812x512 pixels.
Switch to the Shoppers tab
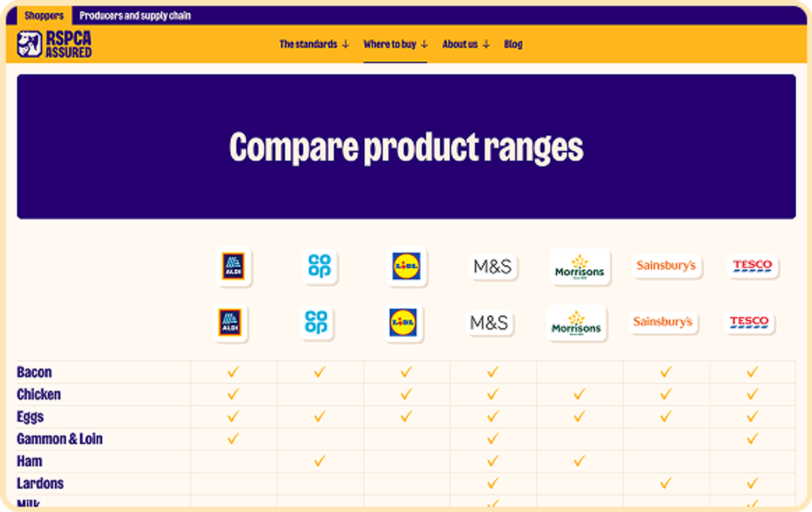pos(44,16)
